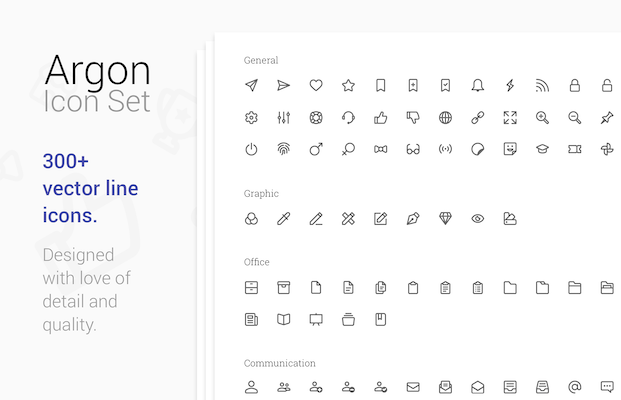
Task: Click the zoom in magnifier icon
Action: [x=542, y=118]
